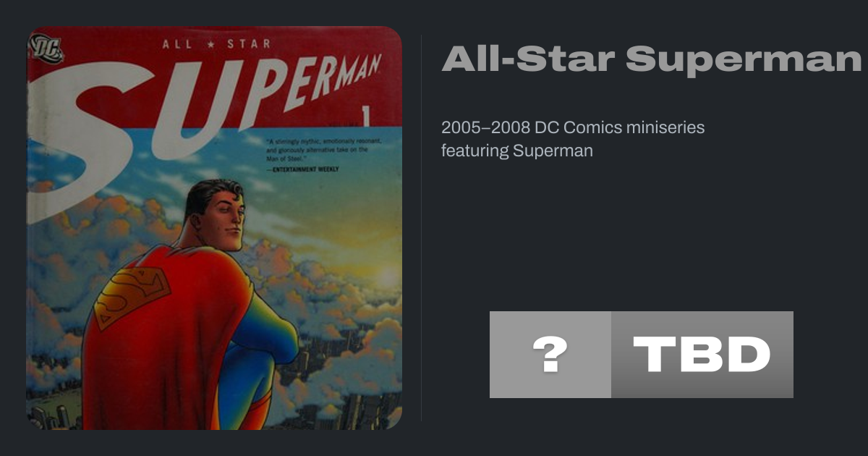Click the 'featuring Superman' description line
Image resolution: width=868 pixels, height=456 pixels.
click(516, 151)
